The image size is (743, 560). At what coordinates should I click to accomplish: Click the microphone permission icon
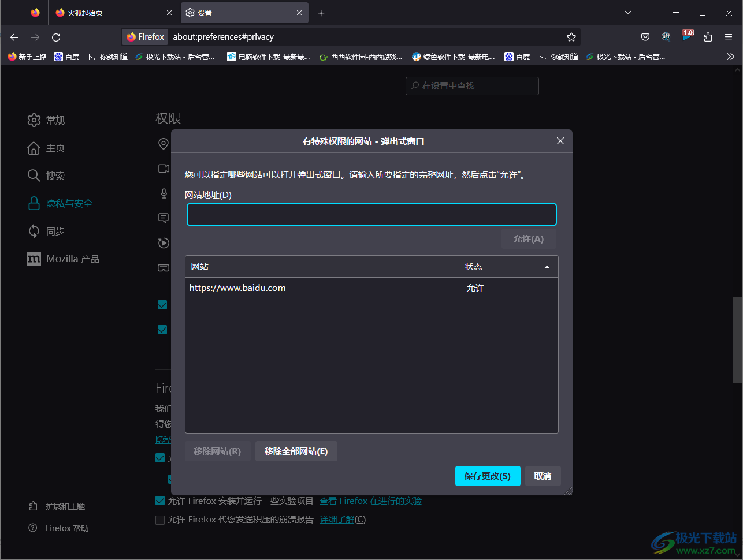point(164,193)
